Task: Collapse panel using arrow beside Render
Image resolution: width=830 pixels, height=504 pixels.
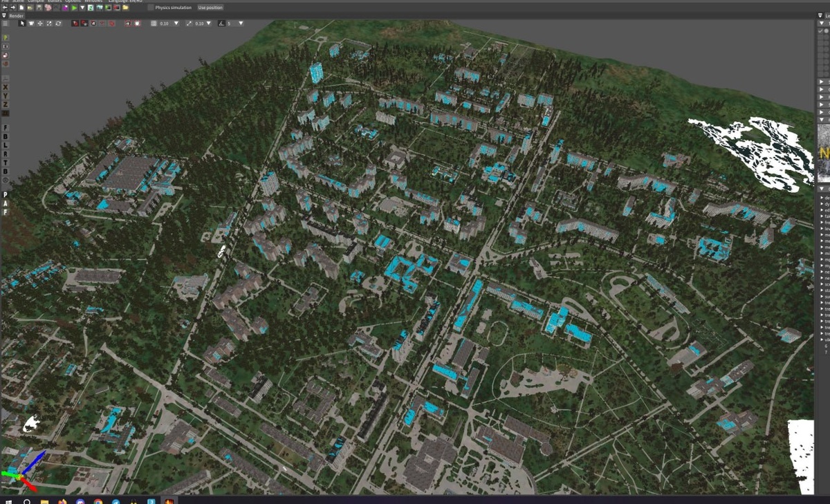Action: 4,16
